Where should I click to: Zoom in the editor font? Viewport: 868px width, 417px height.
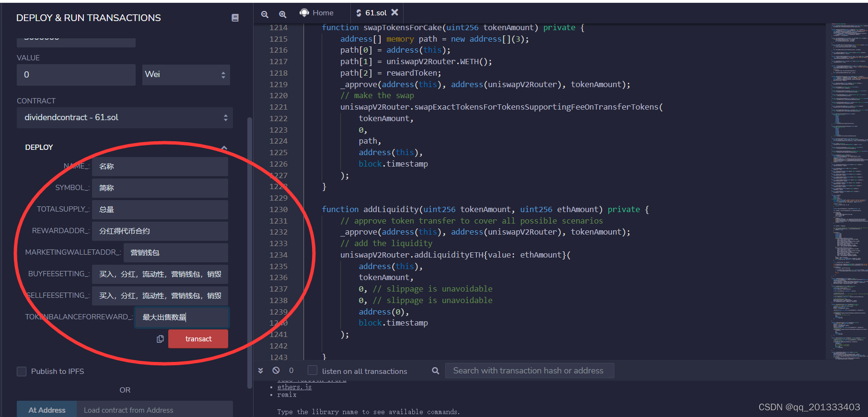click(283, 14)
